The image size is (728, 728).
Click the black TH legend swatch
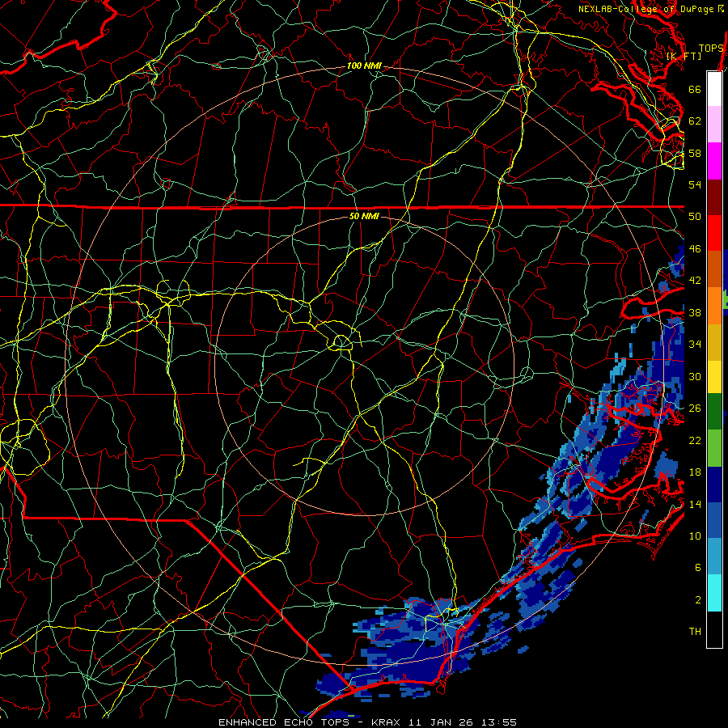[714, 629]
